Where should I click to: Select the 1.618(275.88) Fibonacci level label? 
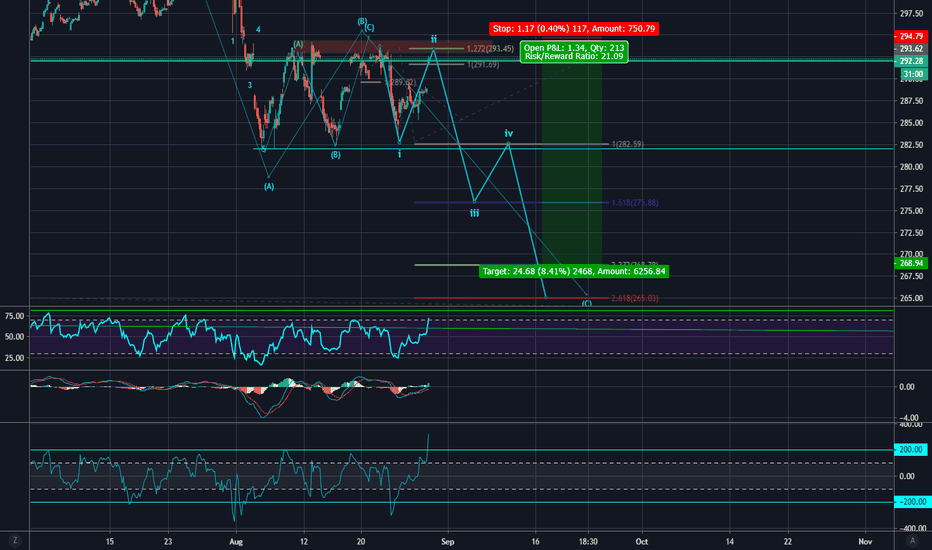(x=634, y=203)
